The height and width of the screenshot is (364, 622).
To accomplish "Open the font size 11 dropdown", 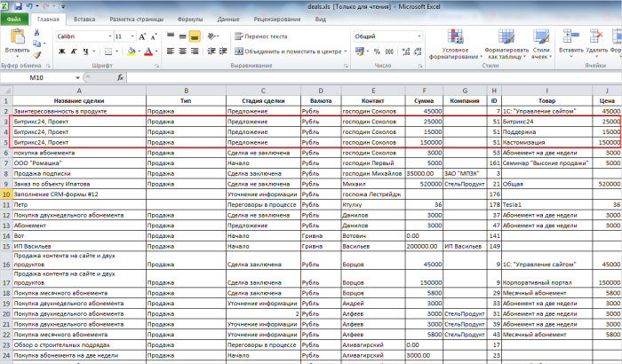I will click(132, 36).
